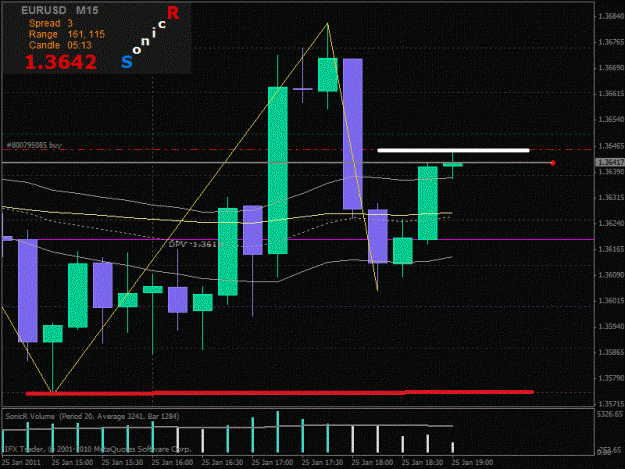Image resolution: width=625 pixels, height=469 pixels.
Task: Click the 1.36840 price axis label
Action: [611, 16]
